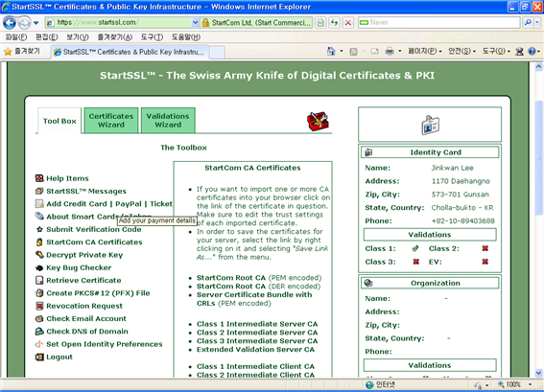
Task: Click the StartSSL Messages icon
Action: (x=39, y=191)
